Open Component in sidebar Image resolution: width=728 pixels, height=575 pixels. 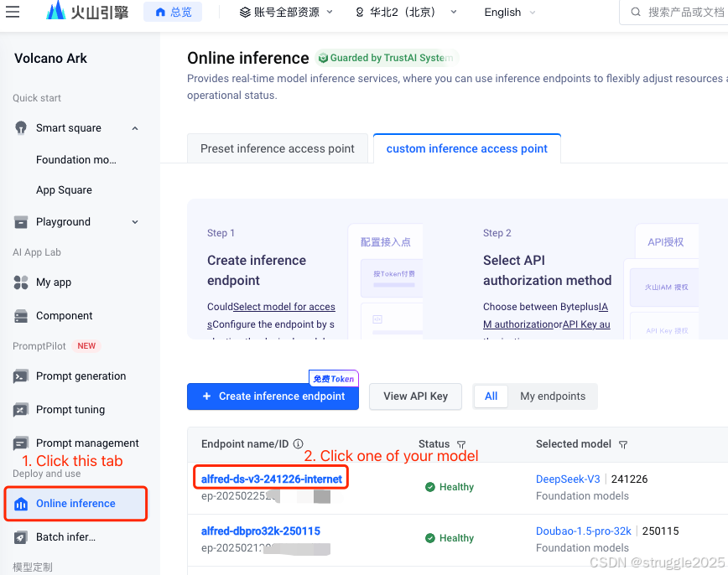[65, 316]
